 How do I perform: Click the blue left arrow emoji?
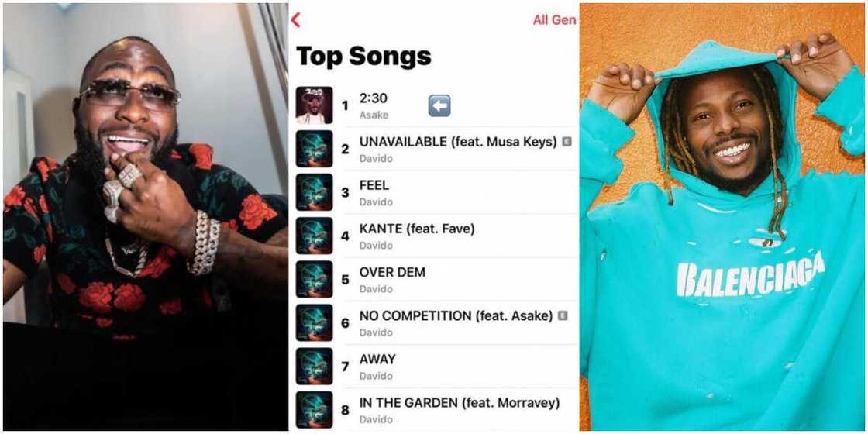pos(439,105)
